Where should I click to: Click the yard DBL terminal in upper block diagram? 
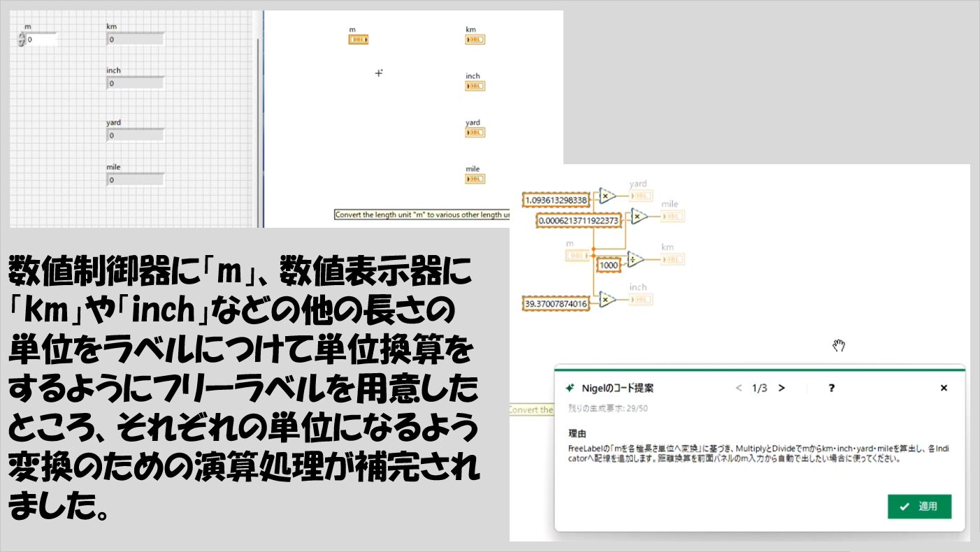point(475,132)
